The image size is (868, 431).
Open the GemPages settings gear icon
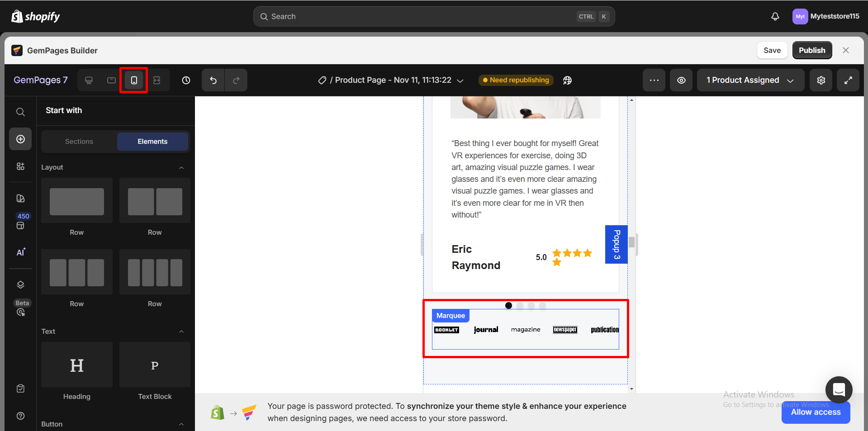tap(821, 80)
